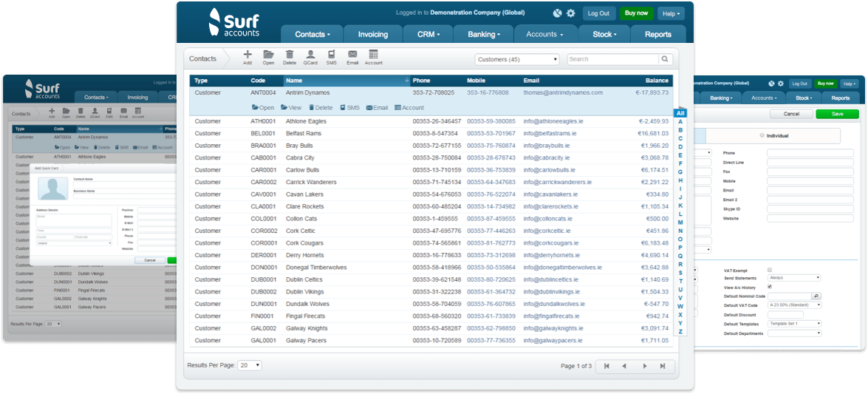Viewport: 868px width, 394px height.
Task: Open the Accounts menu tab in front window
Action: point(544,34)
